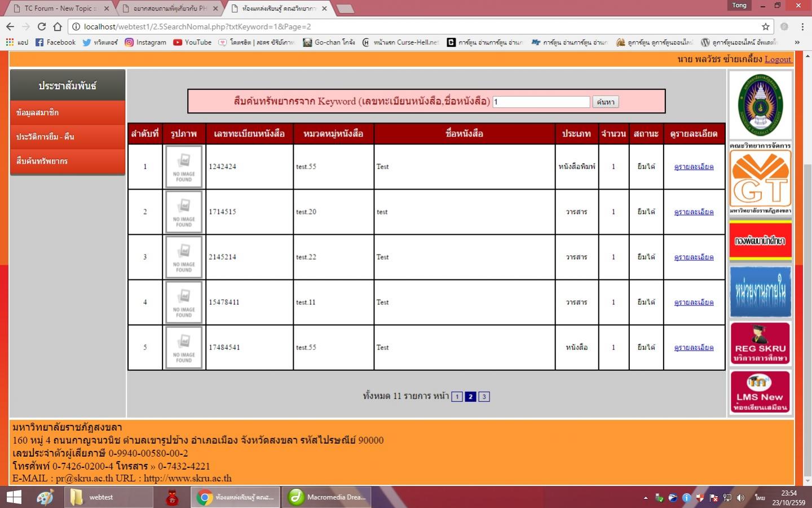Open the กองพัฒนานักศึกษา banner

(760, 241)
